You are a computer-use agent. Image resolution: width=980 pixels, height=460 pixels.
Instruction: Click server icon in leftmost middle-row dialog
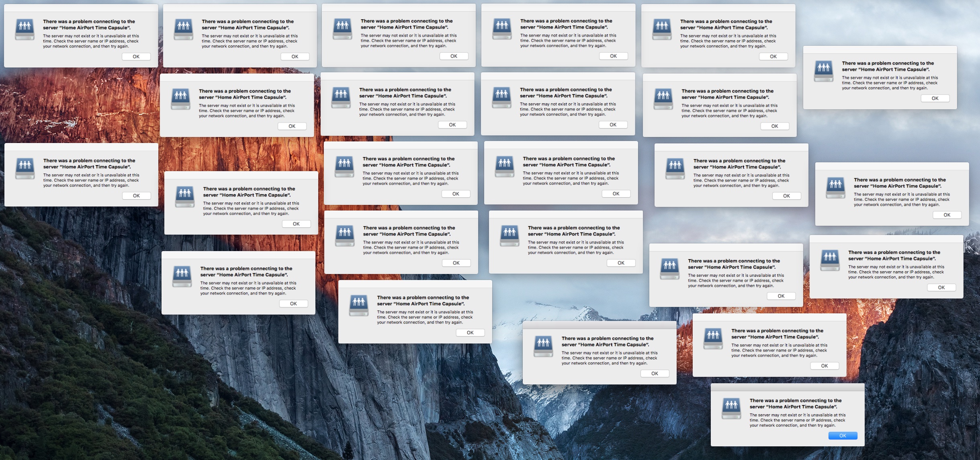coord(25,169)
